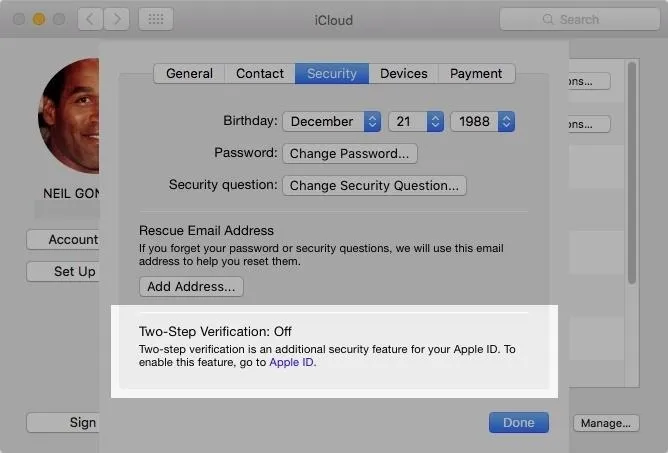Click the search magnifier icon
This screenshot has height=453, width=668.
[x=548, y=19]
